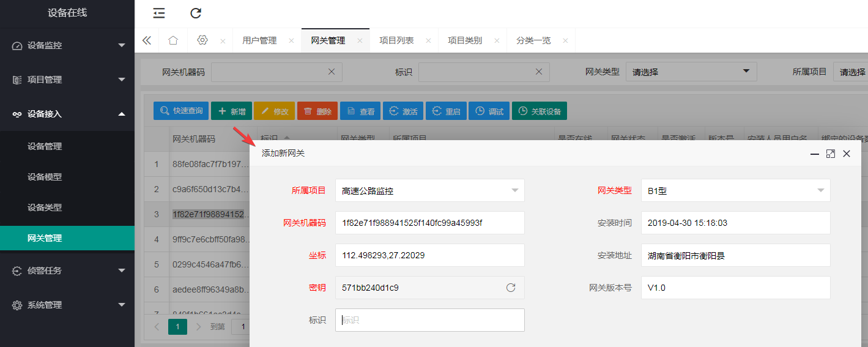Viewport: 868px width, 347px height.
Task: Expand the 设备监控 sidebar menu
Action: 67,45
